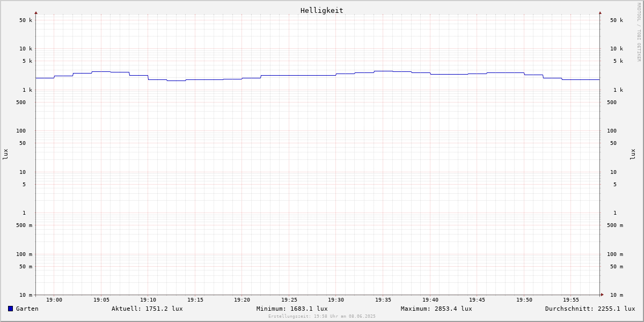Click the 19:50 time axis label
This screenshot has height=322, width=644.
pos(524,300)
